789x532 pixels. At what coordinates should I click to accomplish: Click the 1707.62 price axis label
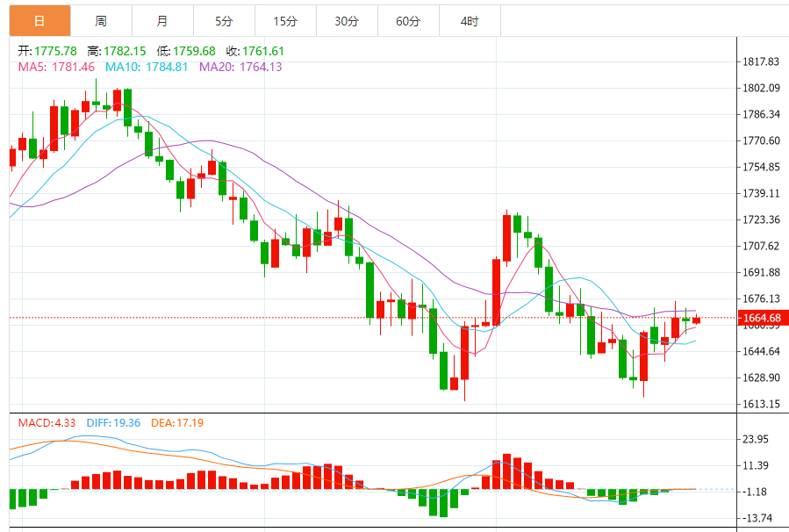tap(761, 246)
